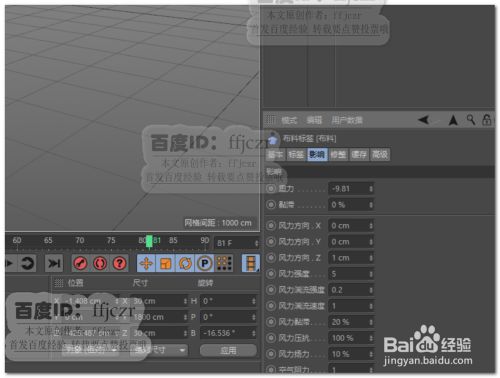Click the stepper arrows on 风力黏滞 20 %
The height and width of the screenshot is (378, 500).
click(x=371, y=322)
